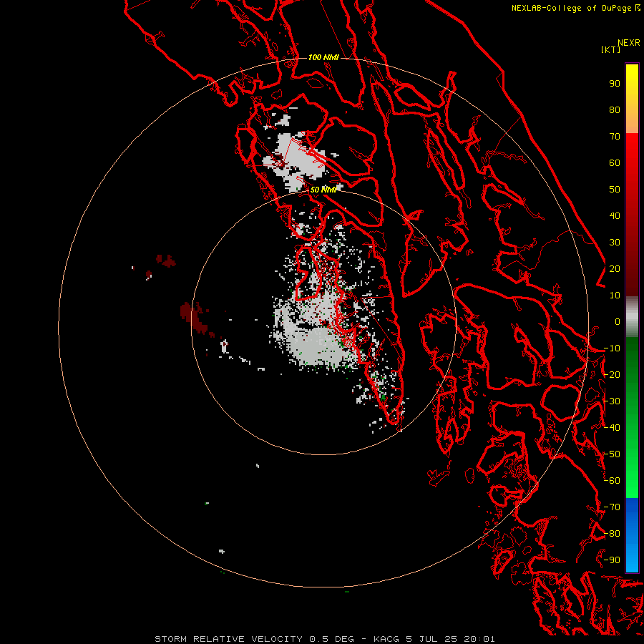Click the 50 NMI range ring label
The height and width of the screenshot is (644, 644).
(x=323, y=190)
